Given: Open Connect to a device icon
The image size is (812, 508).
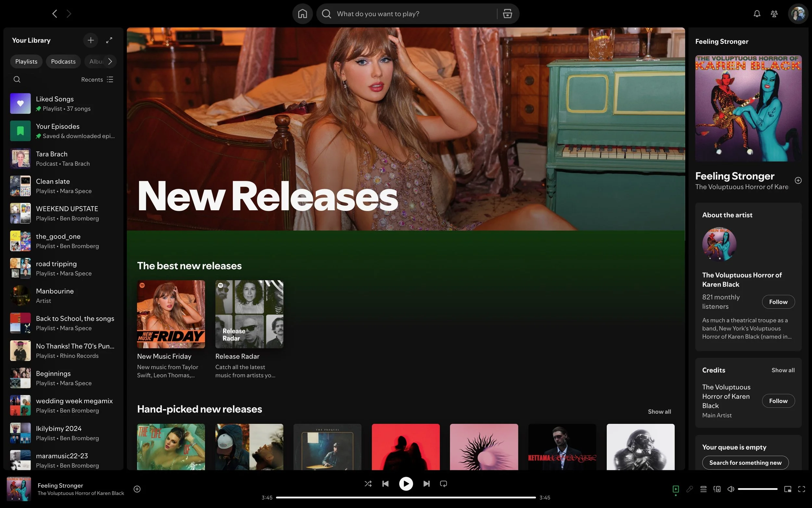Looking at the screenshot, I should [x=717, y=489].
